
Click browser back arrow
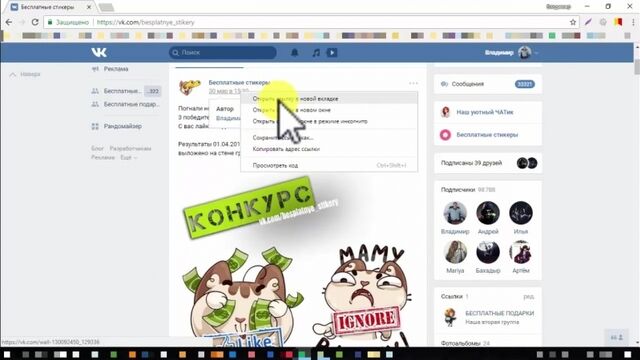pos(9,22)
